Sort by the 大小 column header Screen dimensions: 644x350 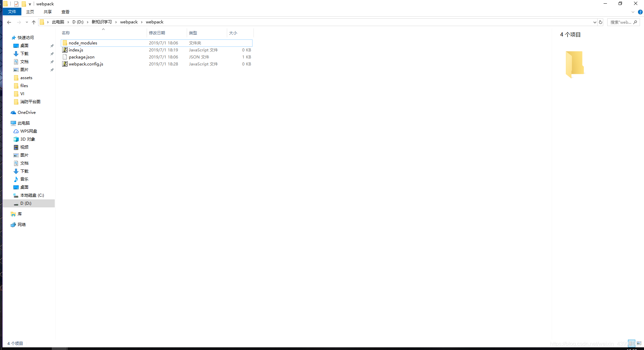[240, 33]
